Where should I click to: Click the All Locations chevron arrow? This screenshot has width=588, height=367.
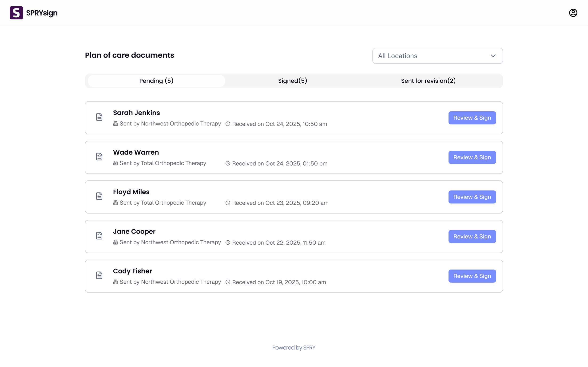click(493, 56)
